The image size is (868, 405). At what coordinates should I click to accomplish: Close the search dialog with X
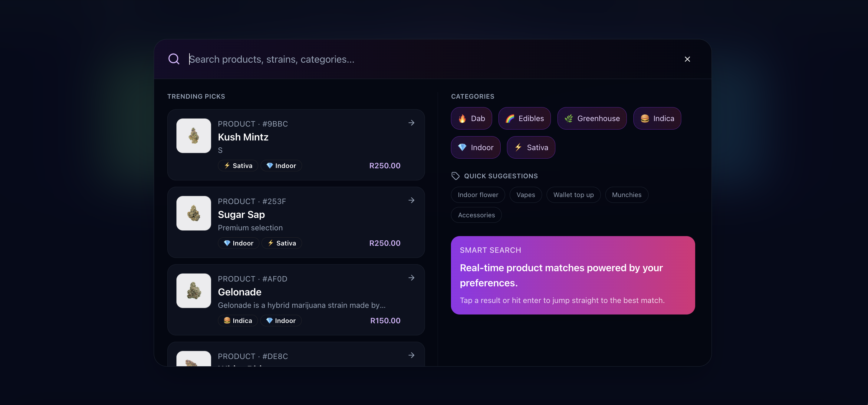687,59
